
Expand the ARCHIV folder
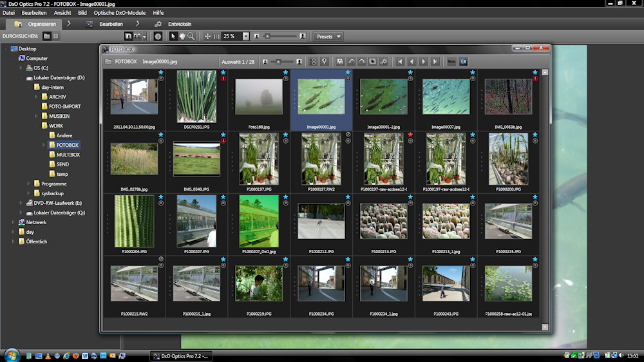pyautogui.click(x=37, y=97)
